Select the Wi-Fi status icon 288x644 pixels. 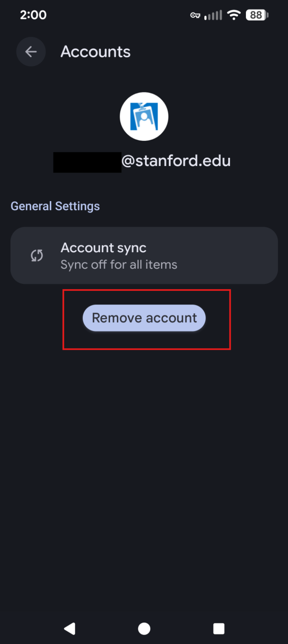click(234, 15)
